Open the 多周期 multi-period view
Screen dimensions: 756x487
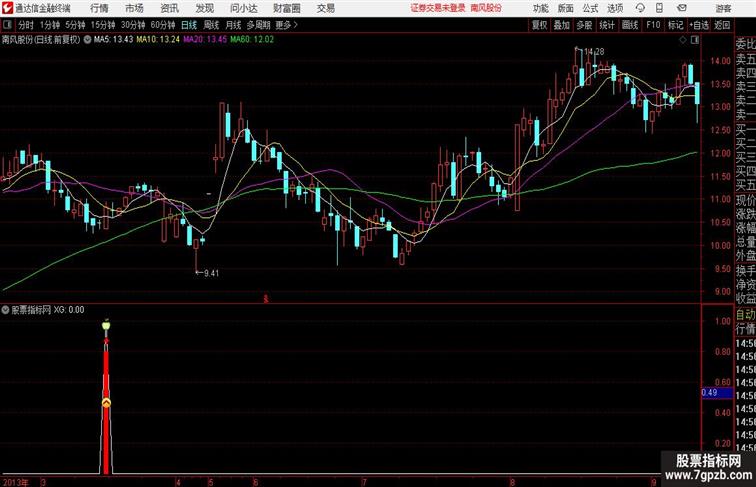pyautogui.click(x=258, y=25)
